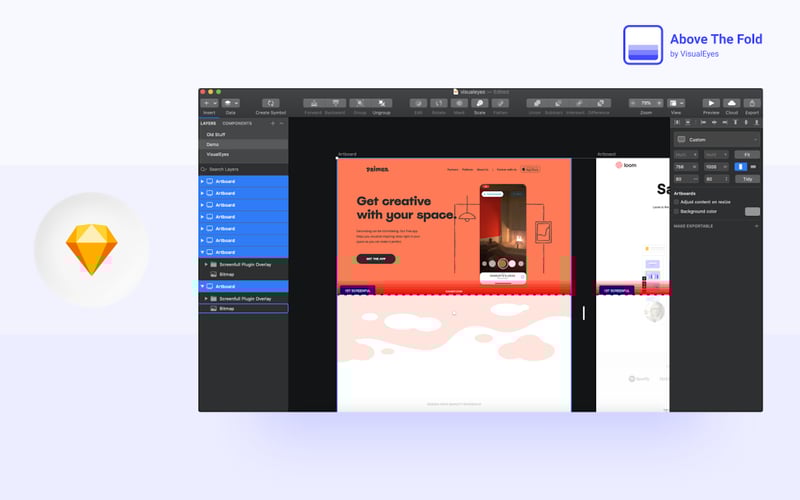
Task: Select the Scale tool in toolbar
Action: [x=480, y=103]
